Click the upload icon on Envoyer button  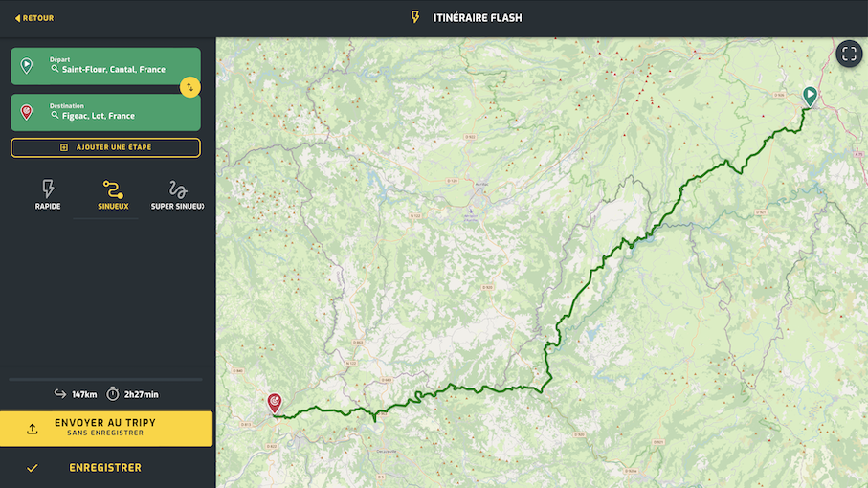(x=33, y=429)
